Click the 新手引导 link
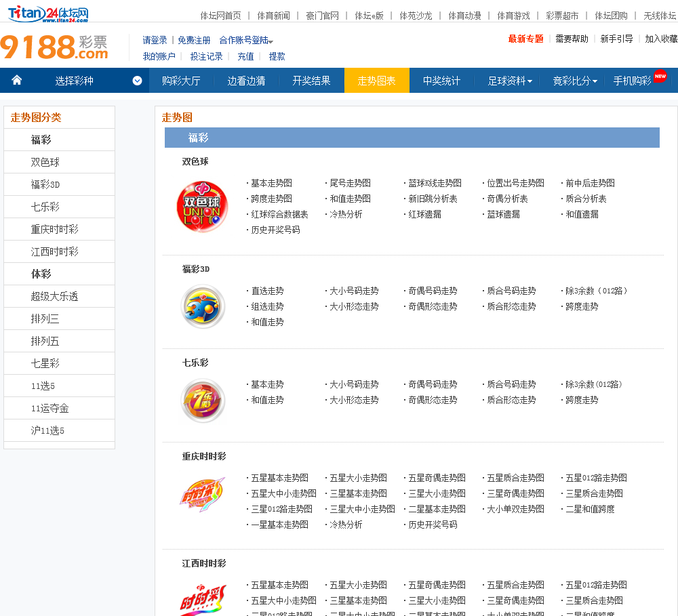 click(x=616, y=39)
